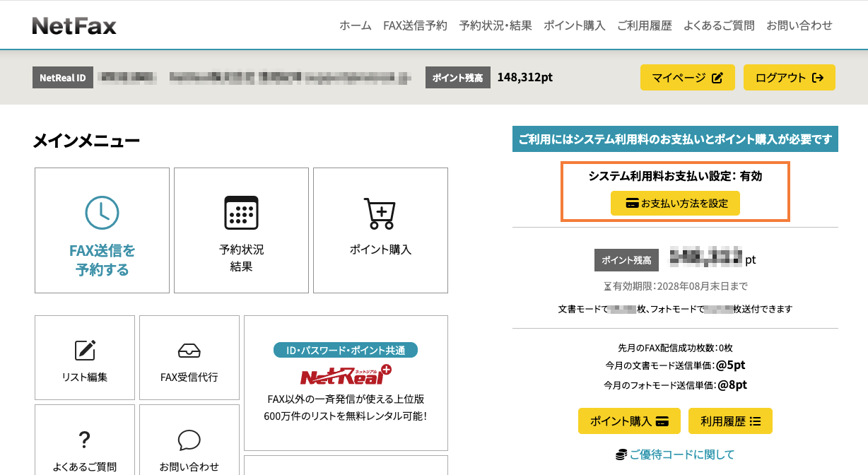
Task: Click the ID・パスワード・ポイント共通 badge
Action: click(x=346, y=350)
